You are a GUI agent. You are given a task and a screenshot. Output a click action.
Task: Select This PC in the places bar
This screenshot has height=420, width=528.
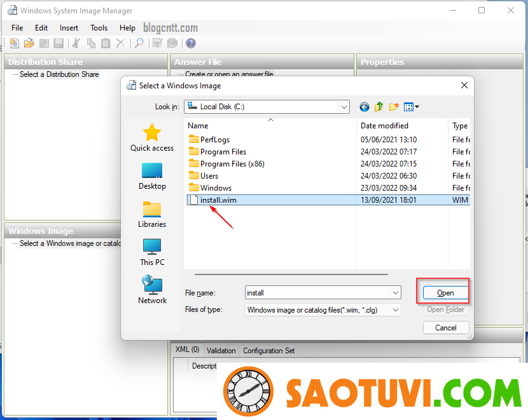[x=152, y=252]
